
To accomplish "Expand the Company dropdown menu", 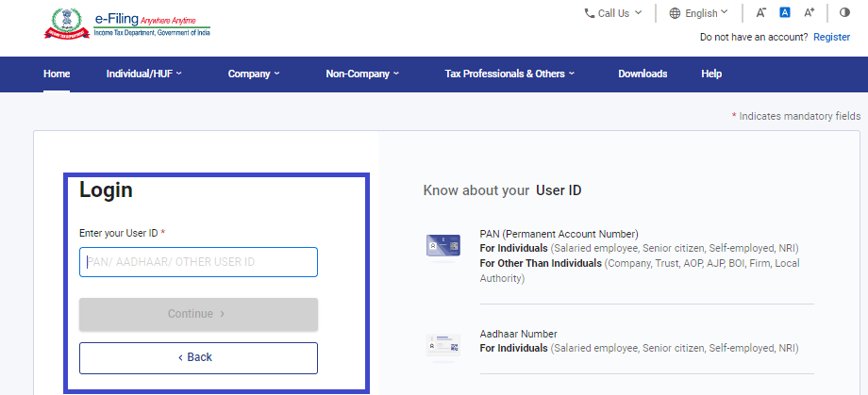I will coord(253,74).
